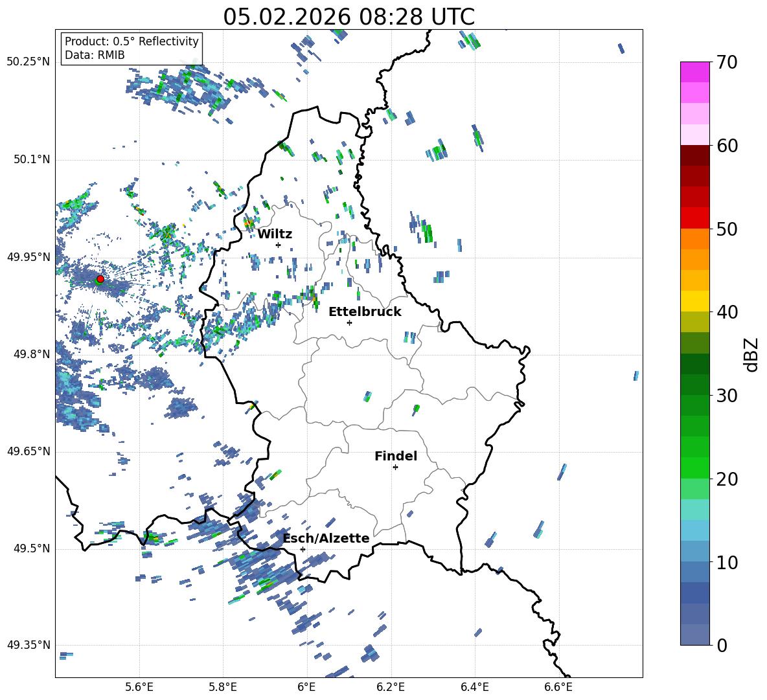Click the magenta swatch at top of colorbar

pyautogui.click(x=695, y=72)
